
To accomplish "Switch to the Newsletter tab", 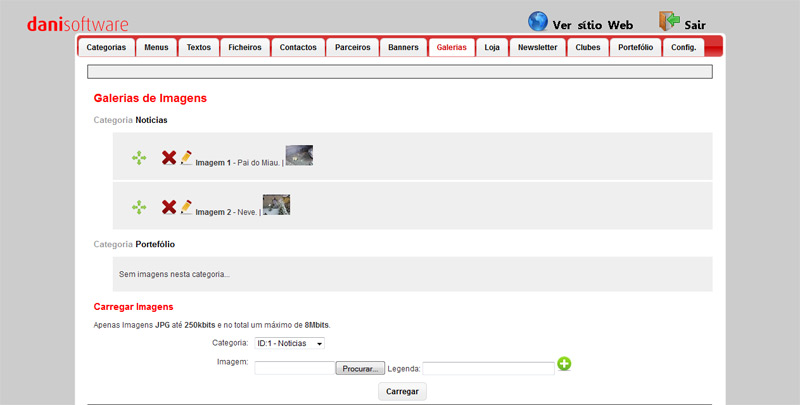I will tap(537, 47).
